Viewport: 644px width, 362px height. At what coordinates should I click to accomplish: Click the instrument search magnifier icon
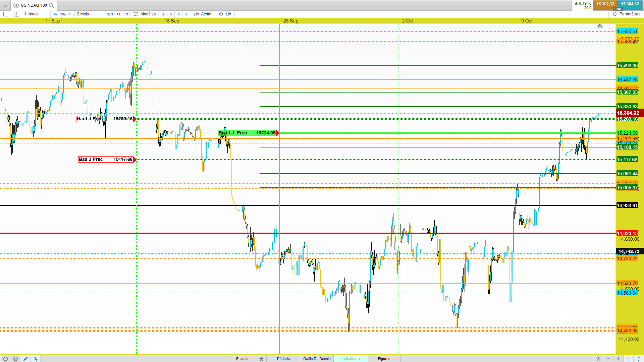pos(51,5)
